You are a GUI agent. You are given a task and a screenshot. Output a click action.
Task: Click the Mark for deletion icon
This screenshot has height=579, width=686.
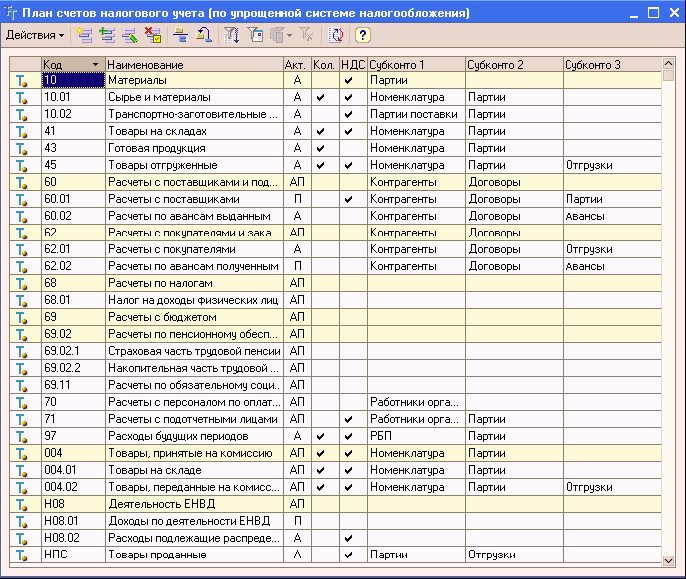[x=152, y=35]
